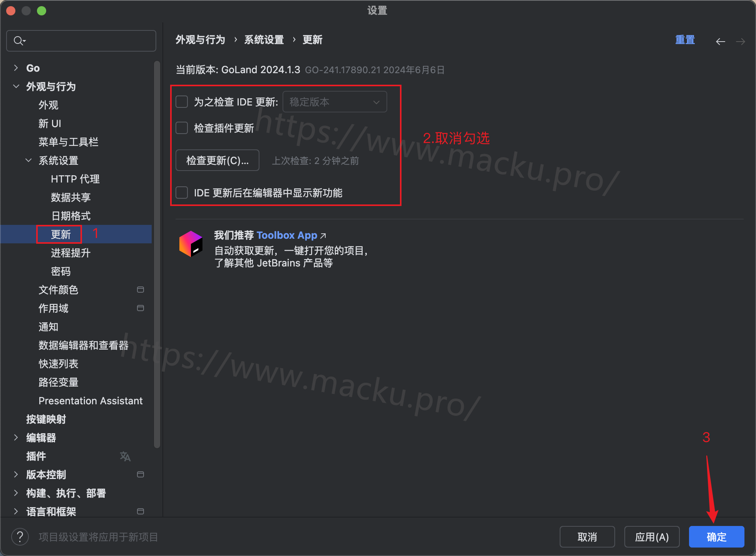Toggle IDE 更新后在编辑器中显示新功能 checkbox
Image resolution: width=756 pixels, height=556 pixels.
pyautogui.click(x=182, y=193)
